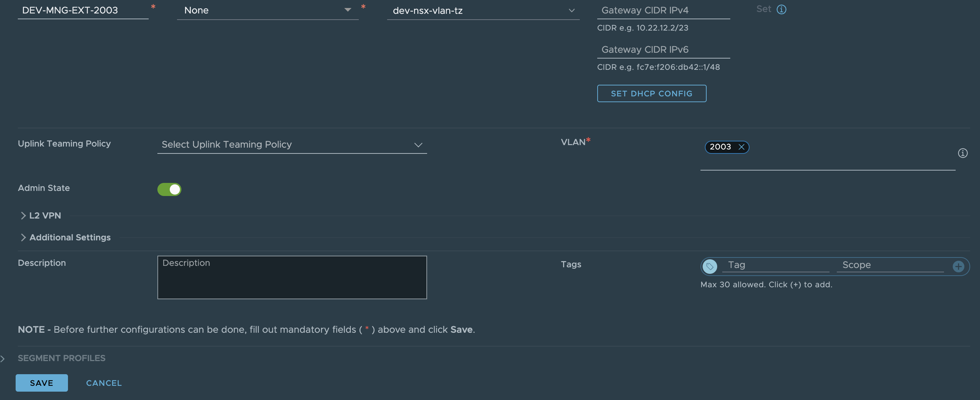The height and width of the screenshot is (400, 980).
Task: Click the Gateway CIDR IPv4 field
Action: click(x=663, y=10)
